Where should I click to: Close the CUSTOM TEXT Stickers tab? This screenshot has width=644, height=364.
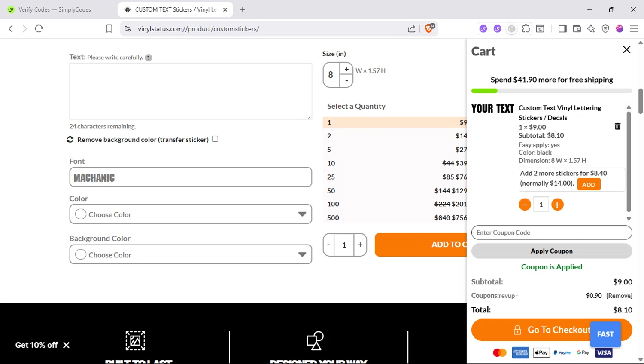tap(225, 9)
